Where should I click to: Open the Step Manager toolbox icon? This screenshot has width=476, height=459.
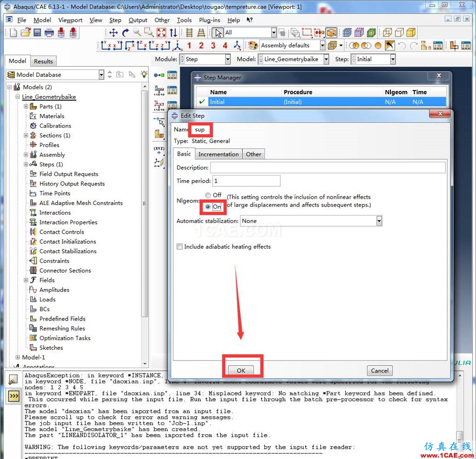coord(172,75)
